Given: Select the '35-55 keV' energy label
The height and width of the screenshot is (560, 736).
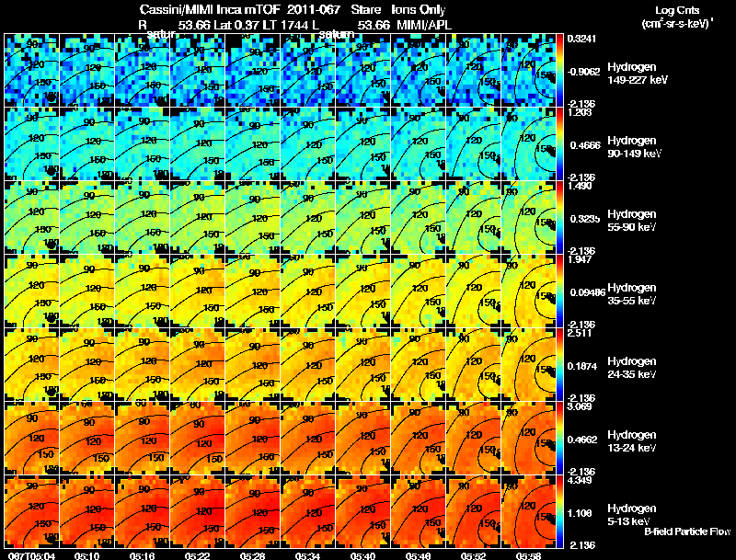Looking at the screenshot, I should (631, 301).
